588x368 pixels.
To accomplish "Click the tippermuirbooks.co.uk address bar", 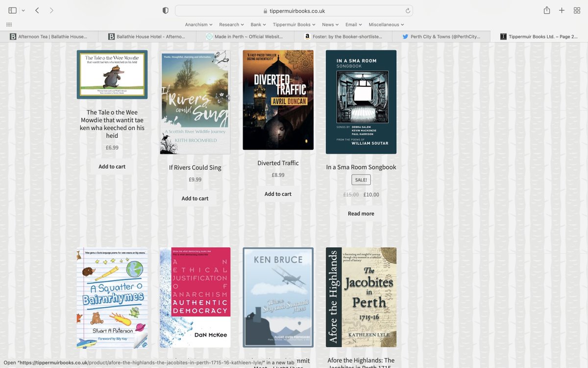I will pyautogui.click(x=294, y=11).
